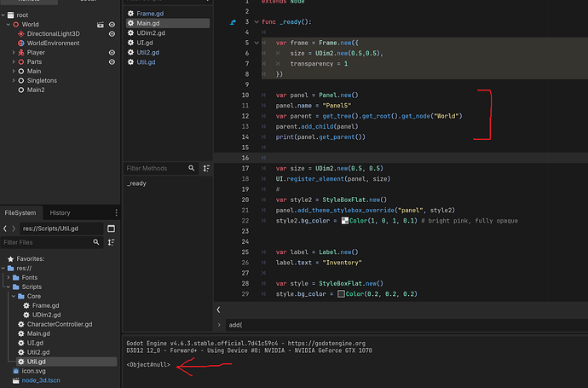Image resolution: width=588 pixels, height=388 pixels.
Task: Click the add( expression input field
Action: 406,325
